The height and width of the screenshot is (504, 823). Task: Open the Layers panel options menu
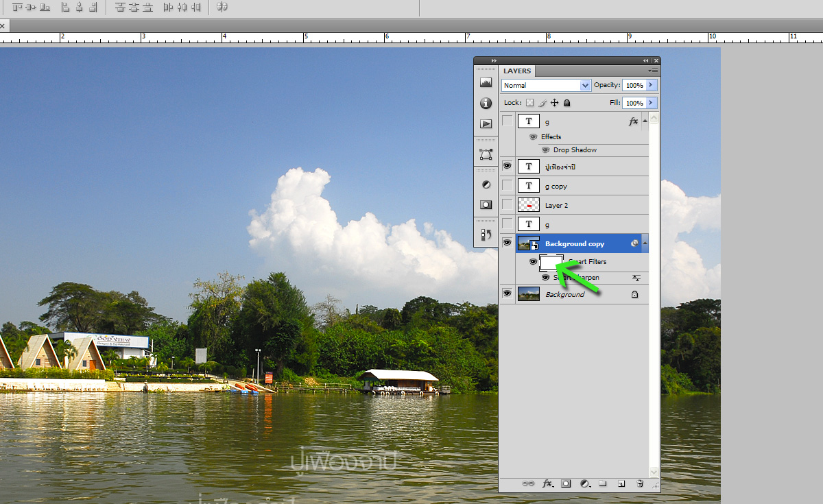[x=654, y=71]
